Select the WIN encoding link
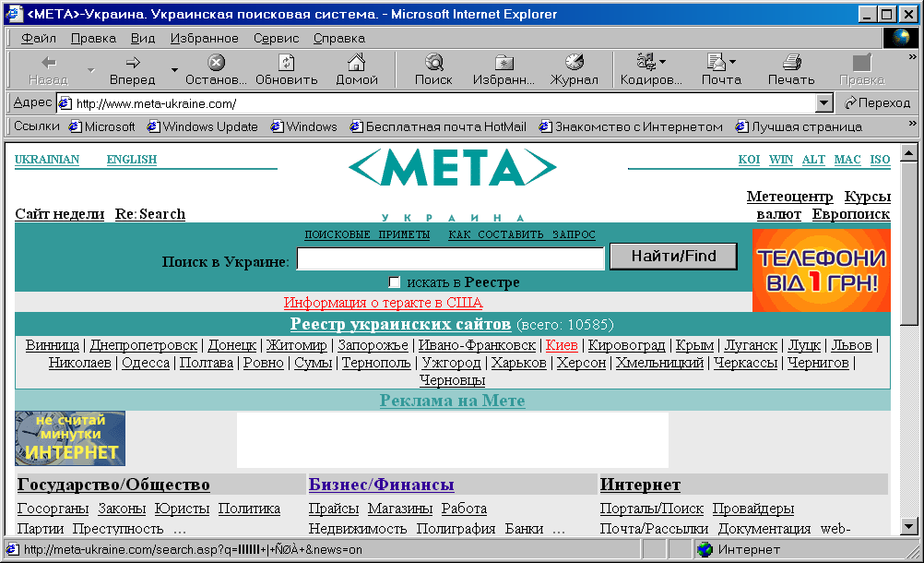 (781, 159)
